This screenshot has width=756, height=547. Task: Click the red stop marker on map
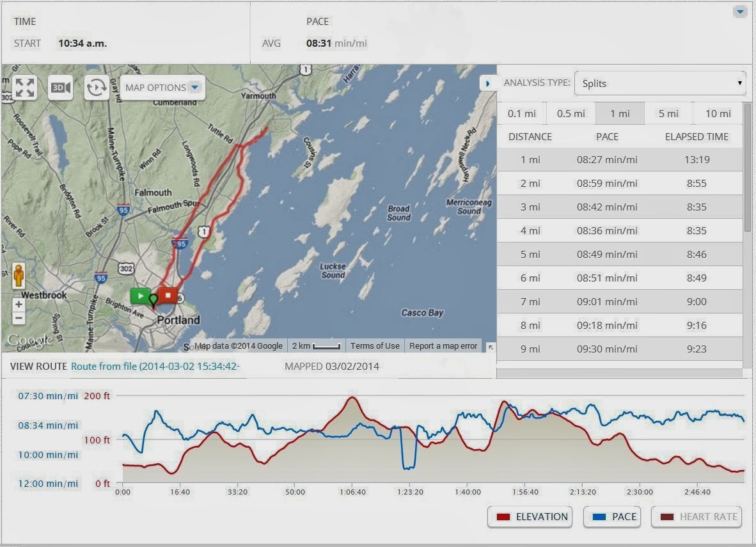(168, 295)
